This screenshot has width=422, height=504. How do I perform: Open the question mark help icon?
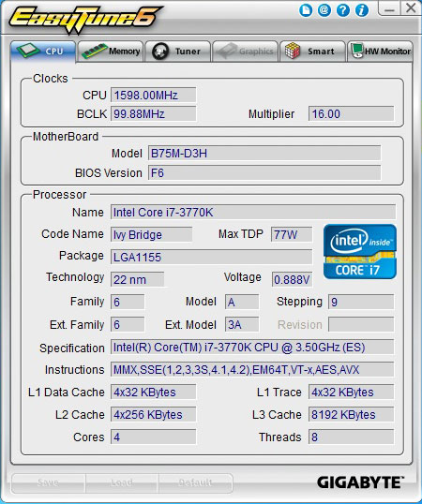pos(343,10)
